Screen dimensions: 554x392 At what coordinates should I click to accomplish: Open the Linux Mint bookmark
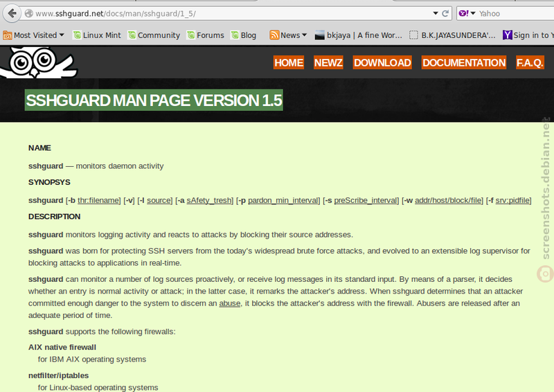(97, 35)
